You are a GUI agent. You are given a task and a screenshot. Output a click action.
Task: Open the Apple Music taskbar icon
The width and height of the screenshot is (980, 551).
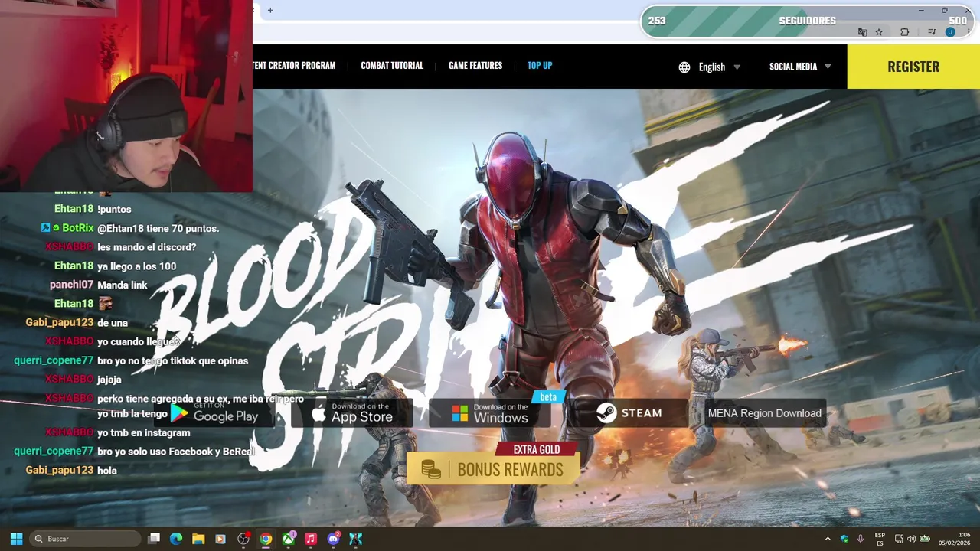click(311, 539)
